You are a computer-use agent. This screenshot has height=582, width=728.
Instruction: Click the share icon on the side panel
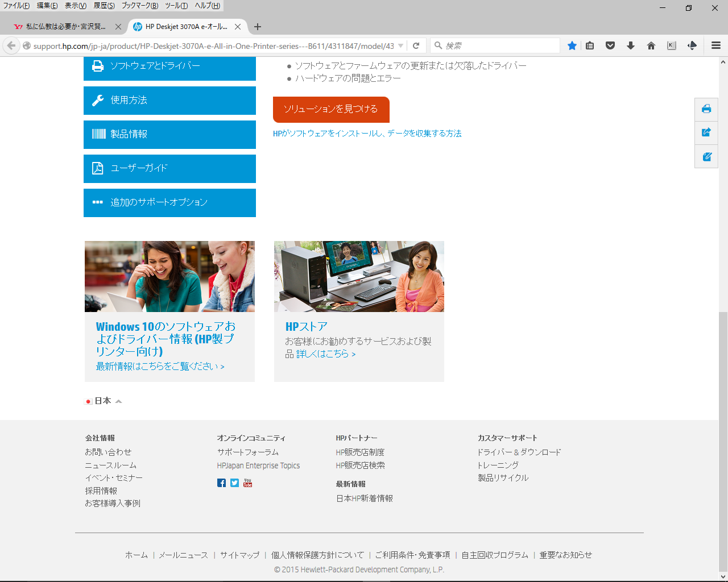pyautogui.click(x=706, y=132)
